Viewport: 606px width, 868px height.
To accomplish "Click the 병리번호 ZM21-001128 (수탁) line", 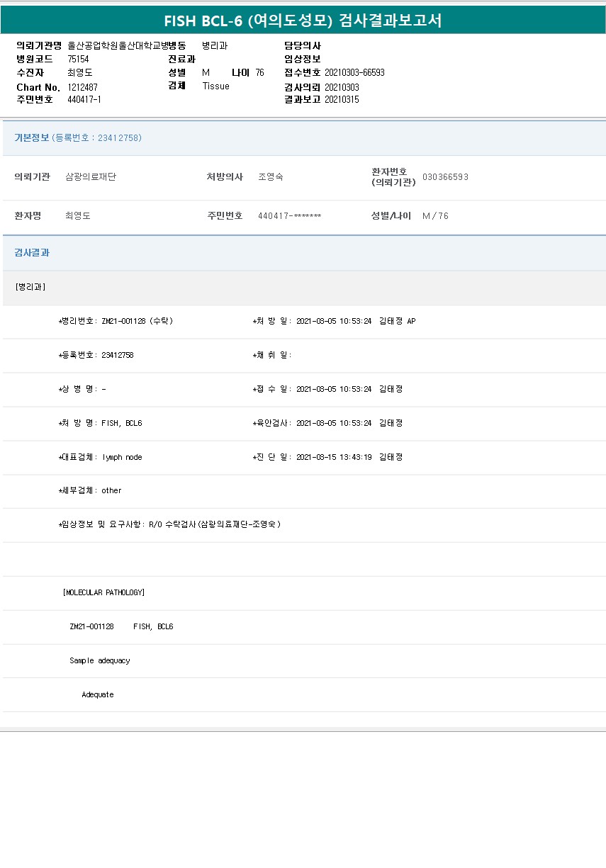I will coord(116,321).
